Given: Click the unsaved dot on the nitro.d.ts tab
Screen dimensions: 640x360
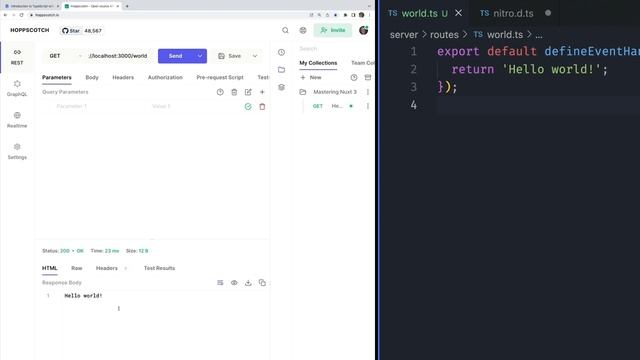Looking at the screenshot, I should 548,13.
